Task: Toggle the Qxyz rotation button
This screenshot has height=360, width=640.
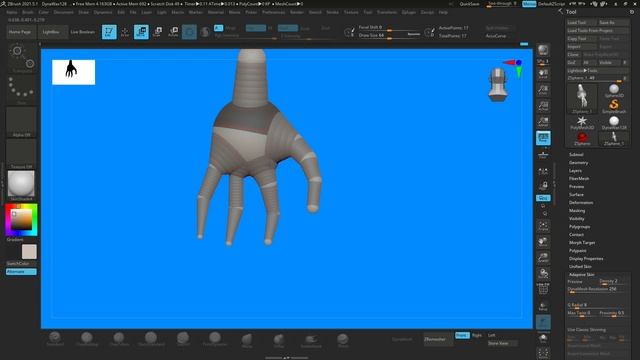Action: pyautogui.click(x=543, y=198)
